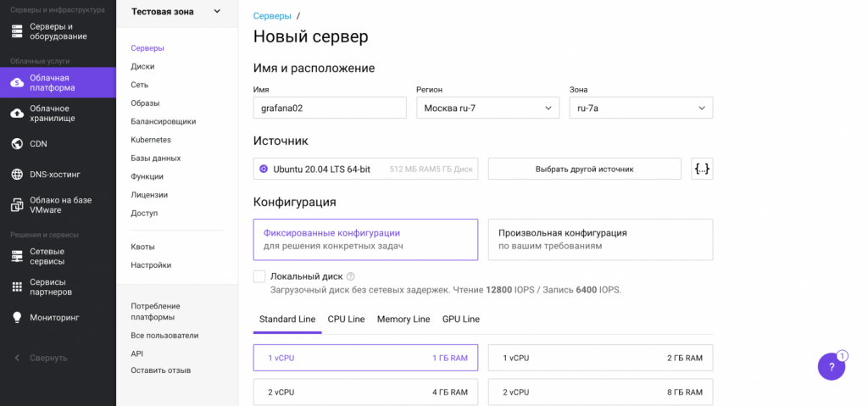This screenshot has height=406, width=868.
Task: Click the CDN globe icon
Action: tap(17, 144)
